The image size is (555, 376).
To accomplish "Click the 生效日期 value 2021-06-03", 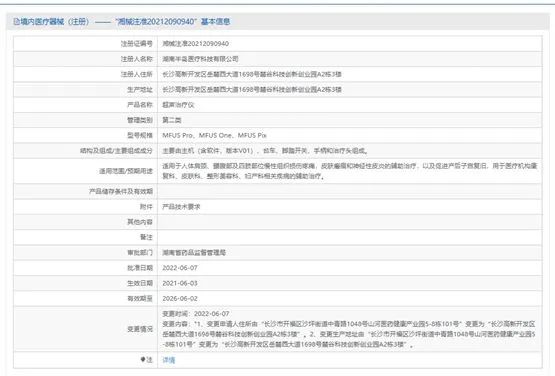I will tap(180, 283).
